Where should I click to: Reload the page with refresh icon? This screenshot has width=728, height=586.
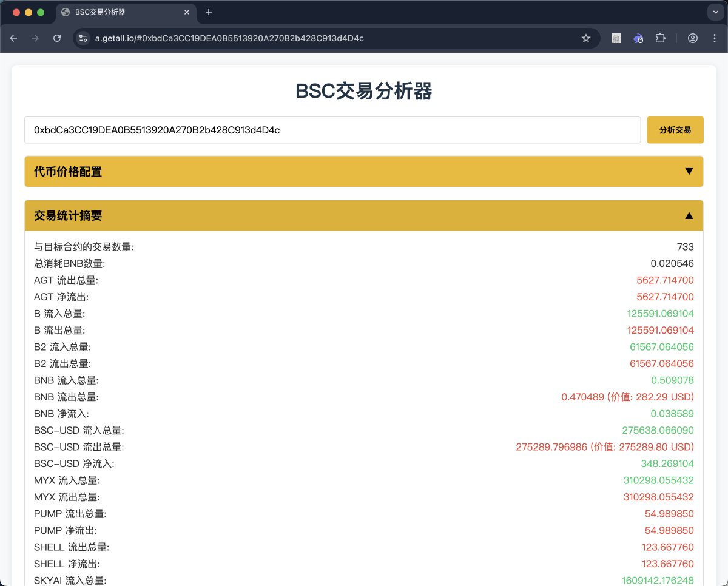57,38
